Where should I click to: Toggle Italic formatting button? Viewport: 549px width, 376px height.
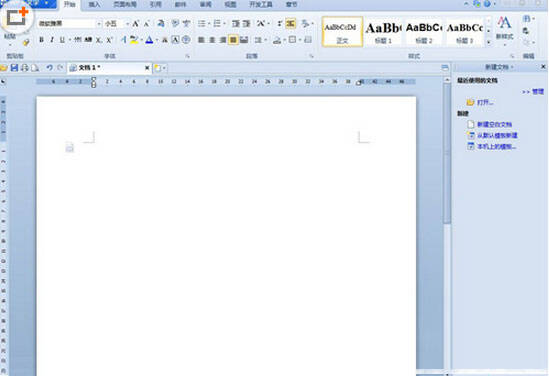pos(52,40)
